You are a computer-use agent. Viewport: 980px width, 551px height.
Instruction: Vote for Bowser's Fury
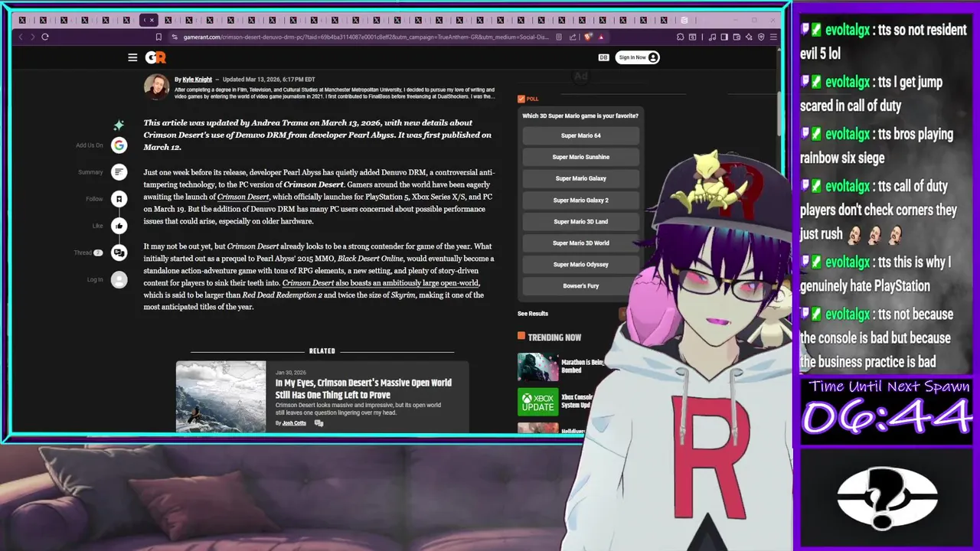(580, 285)
